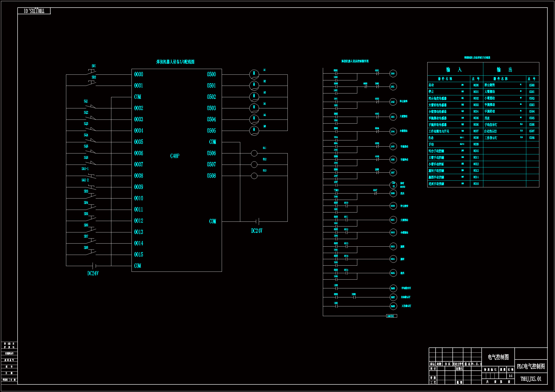Select the M6 motor symbol
The height and width of the screenshot is (392, 555).
[x=254, y=131]
